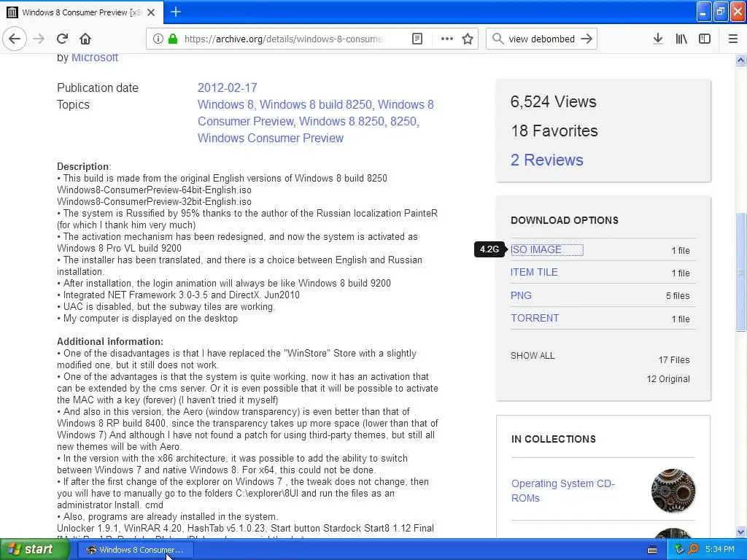Viewport: 747px width, 560px height.
Task: Open the 17 Files link
Action: (673, 360)
